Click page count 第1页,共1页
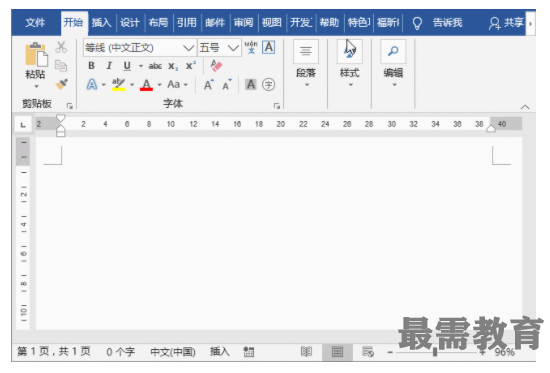The width and height of the screenshot is (550, 373). coord(54,351)
